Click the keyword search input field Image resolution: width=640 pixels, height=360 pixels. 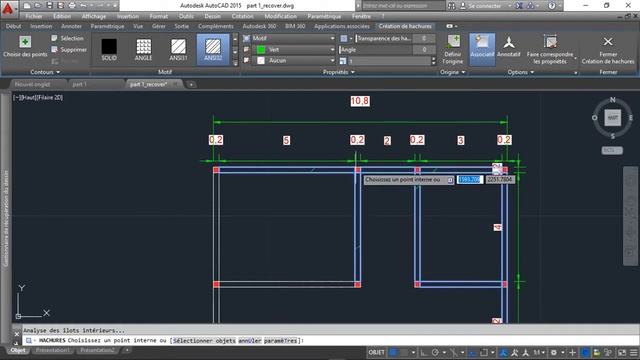(403, 6)
